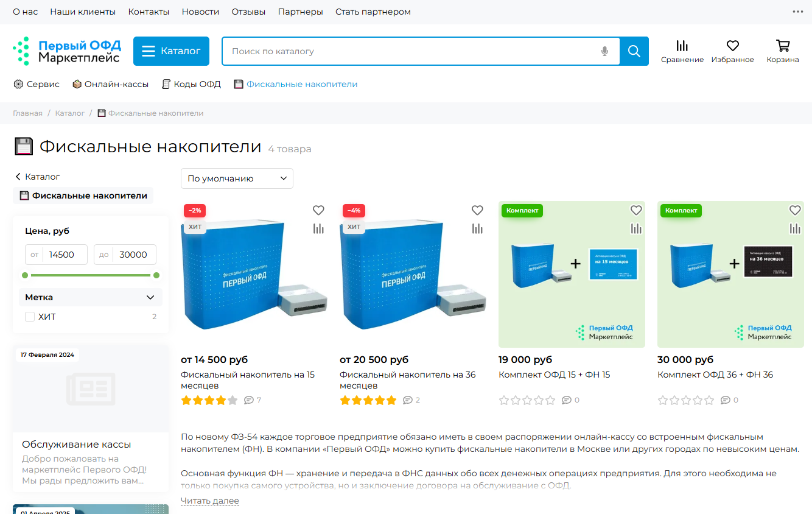The height and width of the screenshot is (514, 812).
Task: Open the 2 comments icon under 36 месяцев product
Action: pos(408,400)
